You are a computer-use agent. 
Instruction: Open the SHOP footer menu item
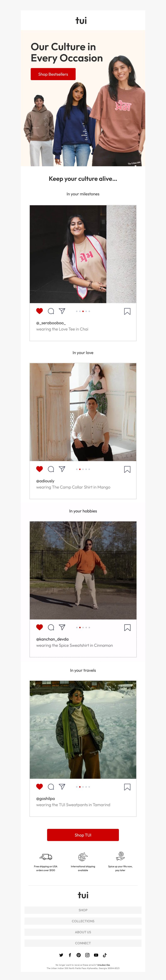(x=83, y=910)
